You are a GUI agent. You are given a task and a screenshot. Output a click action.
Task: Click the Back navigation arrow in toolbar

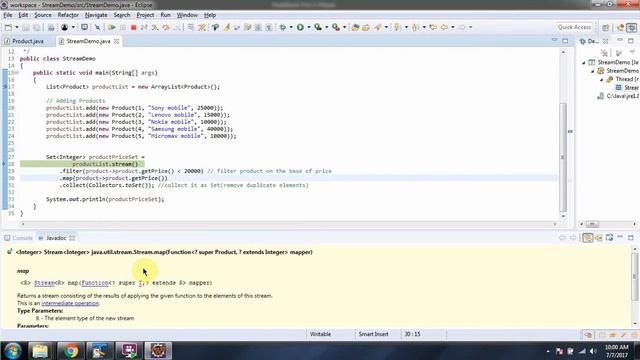(x=444, y=27)
